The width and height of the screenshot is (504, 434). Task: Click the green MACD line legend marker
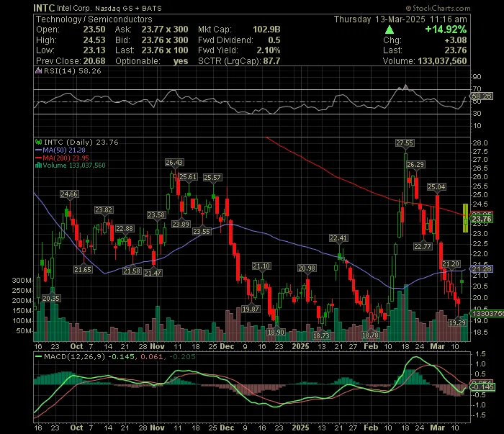(39, 356)
